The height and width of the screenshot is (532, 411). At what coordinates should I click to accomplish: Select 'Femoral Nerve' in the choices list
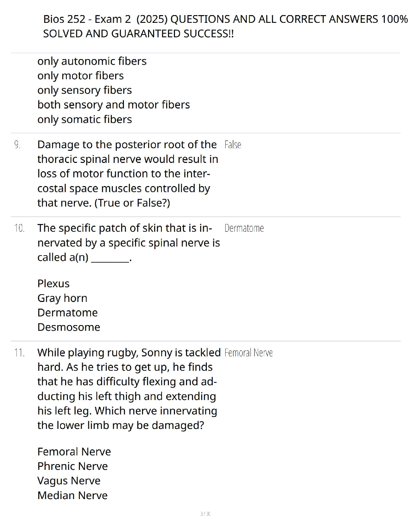[74, 452]
